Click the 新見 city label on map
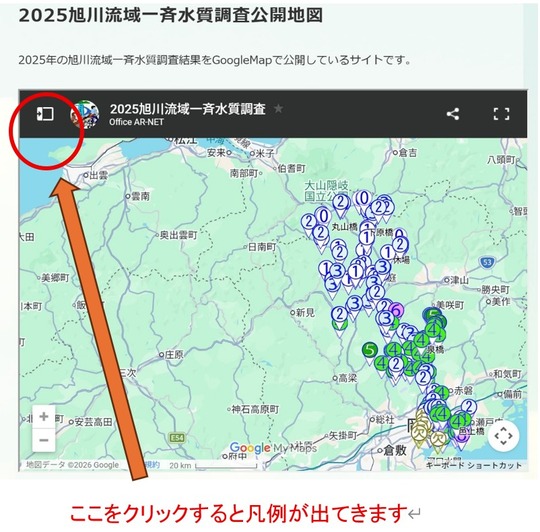 click(x=302, y=313)
